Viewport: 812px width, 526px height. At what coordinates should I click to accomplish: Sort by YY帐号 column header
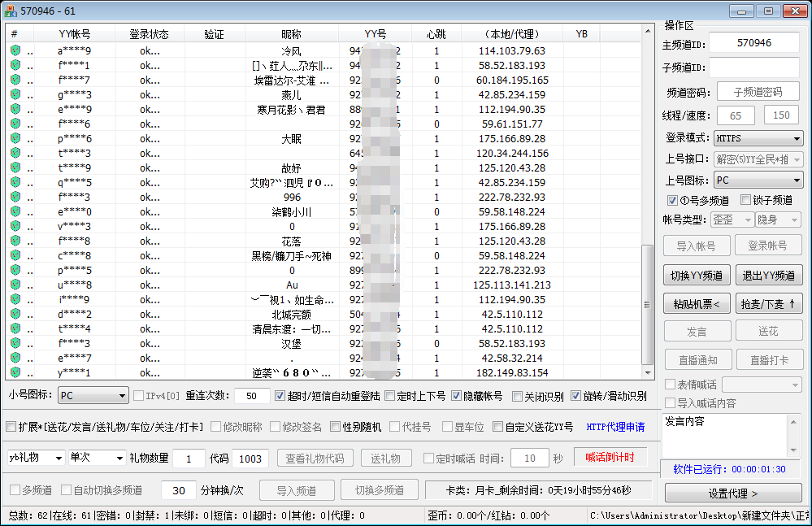(75, 34)
